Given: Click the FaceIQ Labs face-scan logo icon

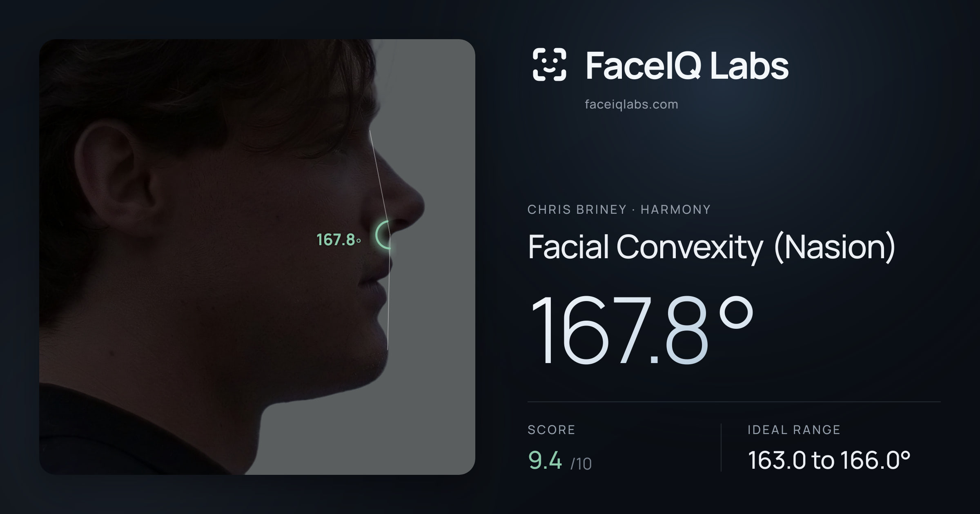Looking at the screenshot, I should pyautogui.click(x=549, y=64).
